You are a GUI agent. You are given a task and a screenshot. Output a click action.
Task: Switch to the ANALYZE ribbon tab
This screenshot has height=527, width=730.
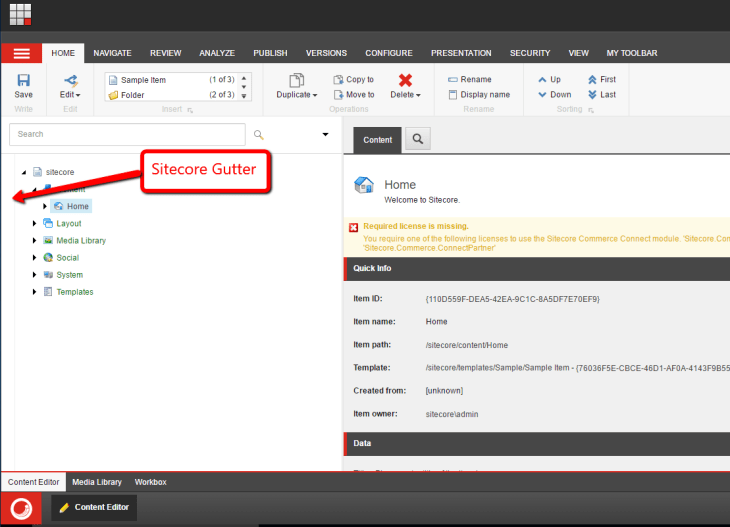(217, 53)
